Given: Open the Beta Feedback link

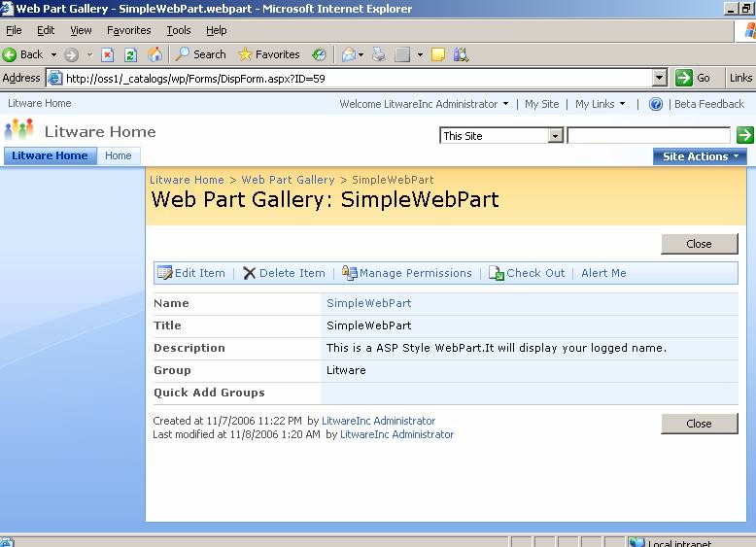Looking at the screenshot, I should [709, 104].
